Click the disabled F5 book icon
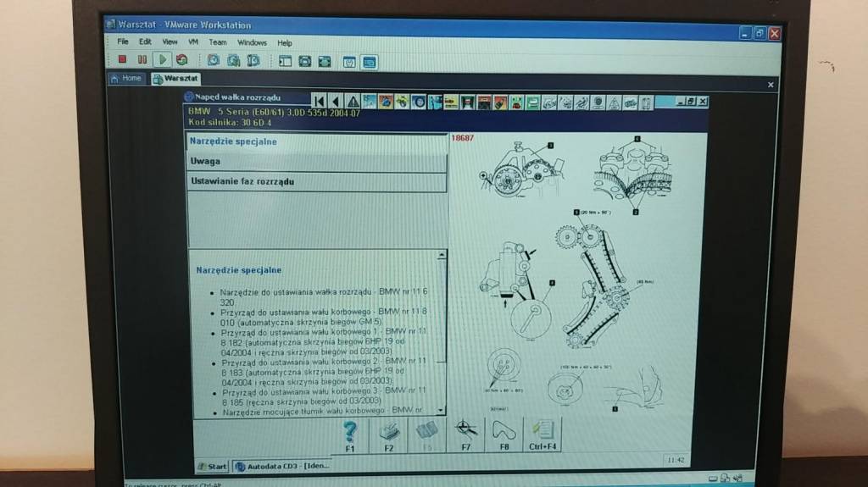Viewport: 868px width, 487px height. (x=427, y=435)
